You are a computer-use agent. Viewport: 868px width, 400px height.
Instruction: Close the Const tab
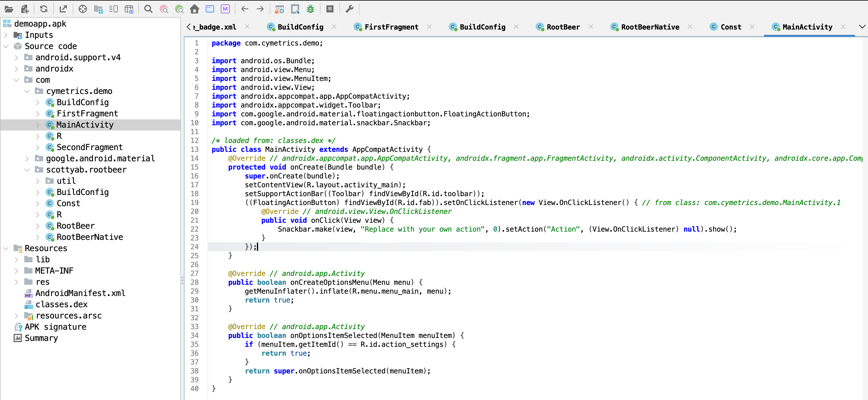[752, 27]
